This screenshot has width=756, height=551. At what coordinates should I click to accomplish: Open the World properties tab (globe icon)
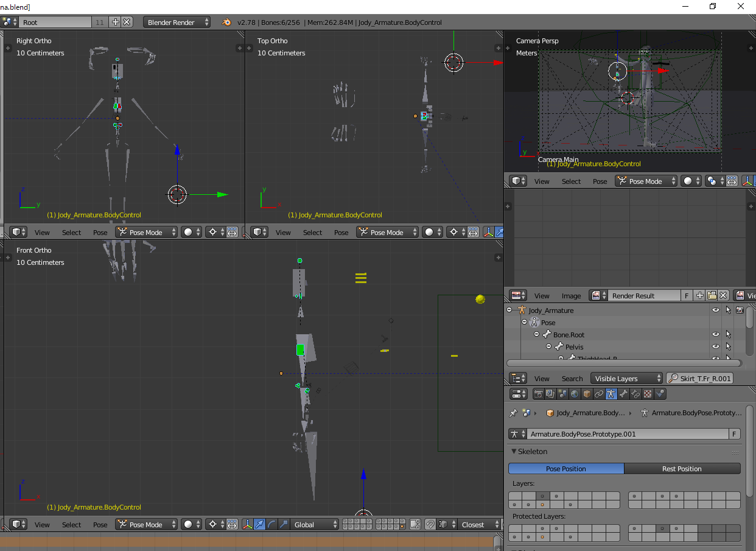pyautogui.click(x=575, y=394)
